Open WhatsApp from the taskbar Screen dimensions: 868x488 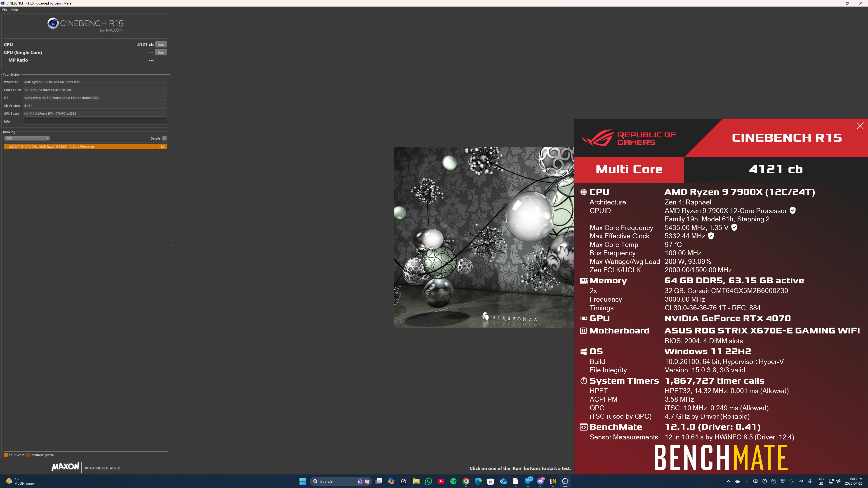coord(429,481)
